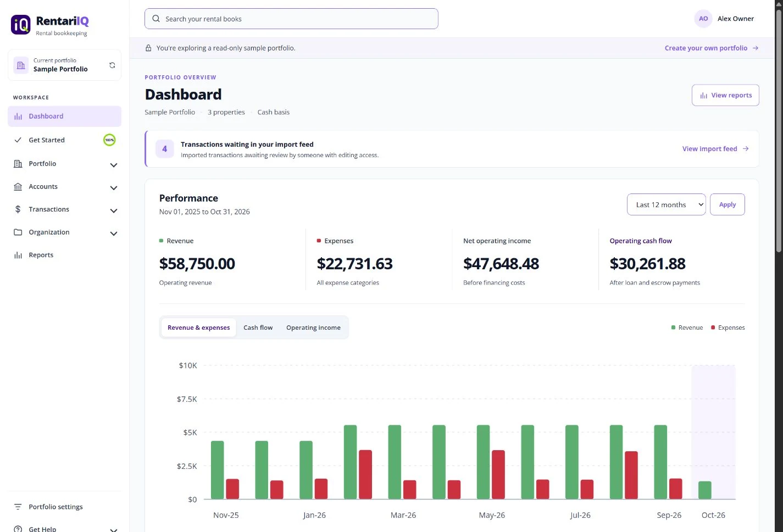This screenshot has height=532, width=783.
Task: Click the Dashboard bar chart icon
Action: pyautogui.click(x=18, y=117)
